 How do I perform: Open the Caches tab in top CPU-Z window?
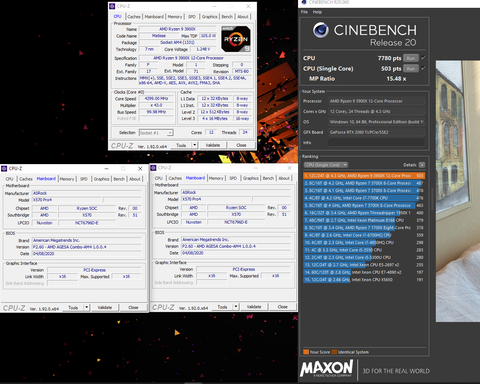pyautogui.click(x=134, y=17)
